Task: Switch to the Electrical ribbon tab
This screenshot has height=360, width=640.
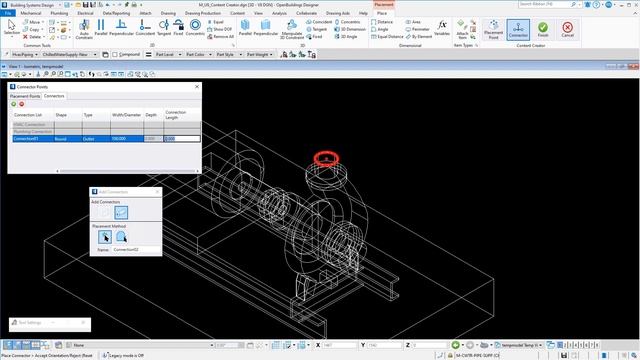Action: (85, 13)
